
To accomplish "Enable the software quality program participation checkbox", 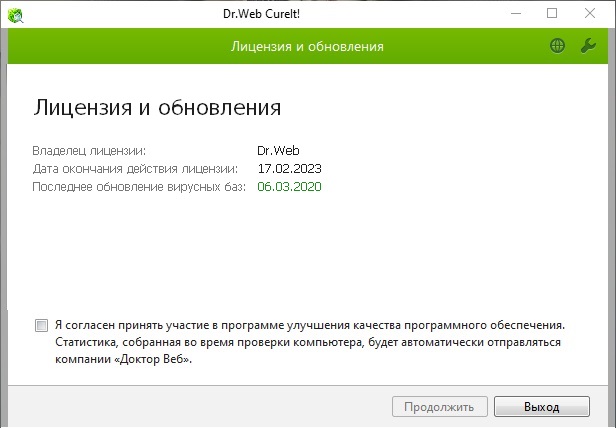I will click(x=41, y=325).
